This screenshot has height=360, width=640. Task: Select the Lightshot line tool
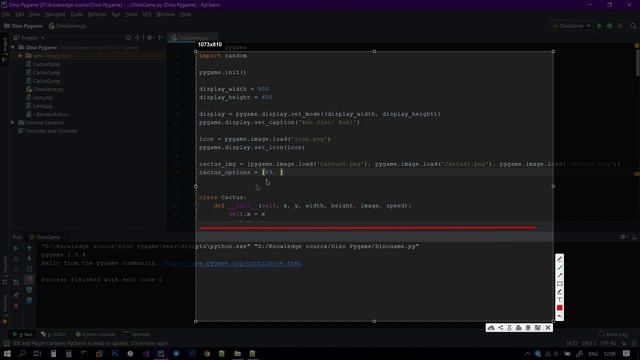(560, 267)
